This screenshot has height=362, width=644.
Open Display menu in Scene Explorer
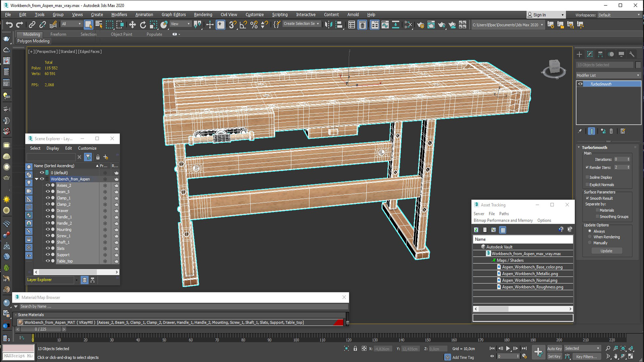tap(53, 148)
